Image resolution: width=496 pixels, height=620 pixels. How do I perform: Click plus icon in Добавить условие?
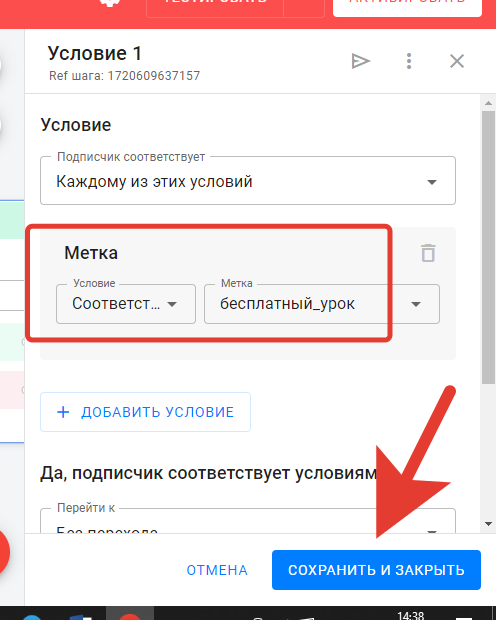click(63, 412)
